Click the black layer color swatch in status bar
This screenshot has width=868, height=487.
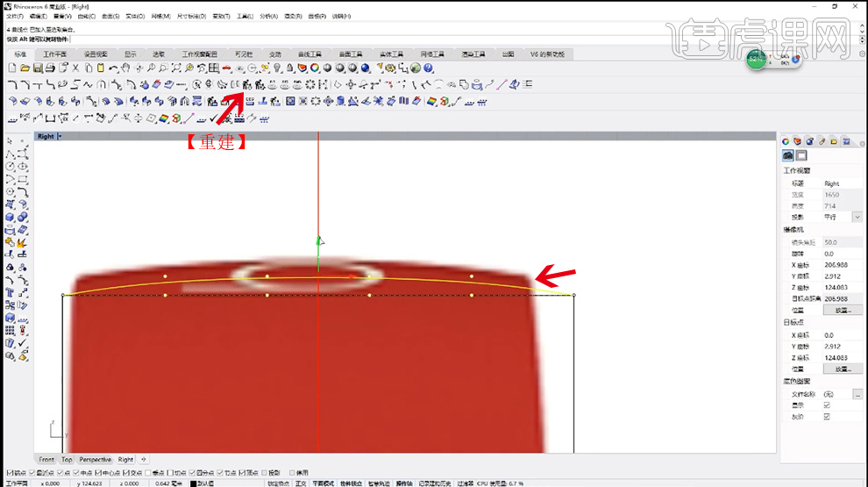[193, 483]
